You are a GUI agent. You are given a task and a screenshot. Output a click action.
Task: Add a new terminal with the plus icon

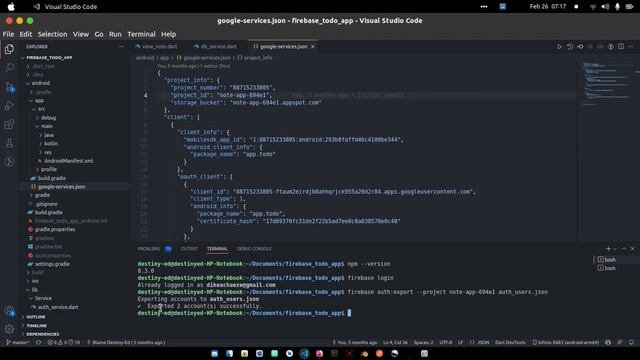point(608,249)
